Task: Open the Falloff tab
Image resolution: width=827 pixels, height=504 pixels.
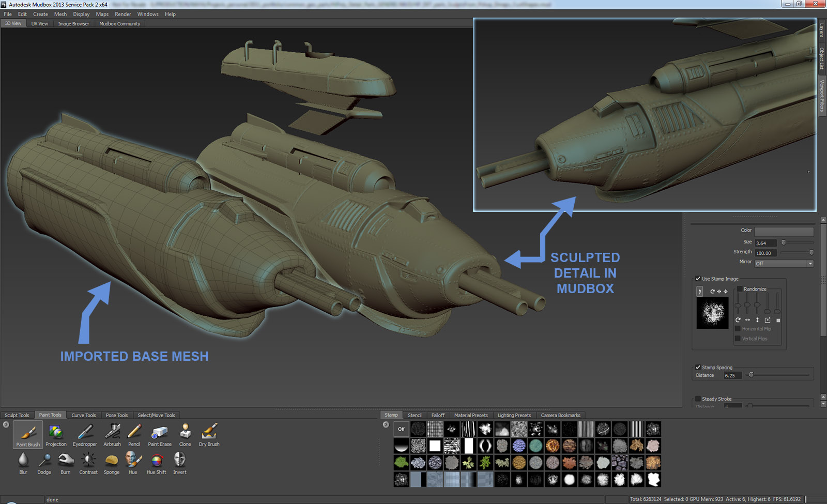Action: pyautogui.click(x=438, y=415)
